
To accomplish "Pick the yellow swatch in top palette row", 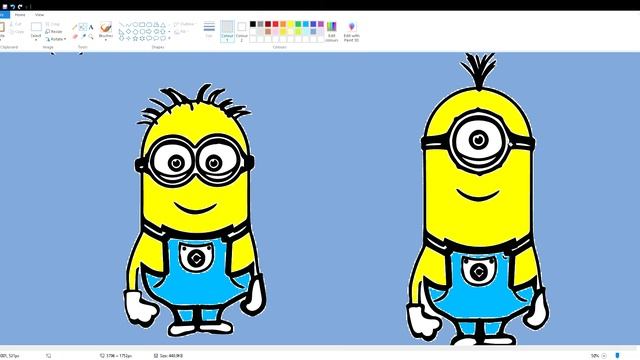I will pyautogui.click(x=291, y=24).
